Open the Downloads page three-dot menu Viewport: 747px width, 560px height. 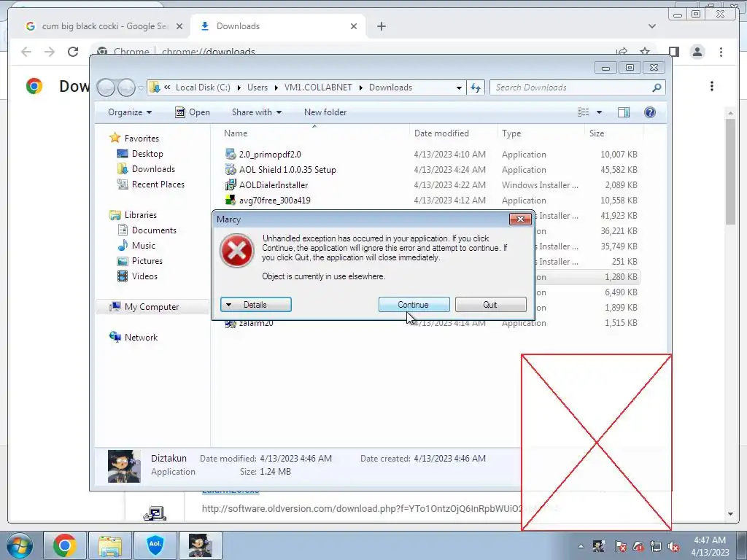(x=712, y=86)
